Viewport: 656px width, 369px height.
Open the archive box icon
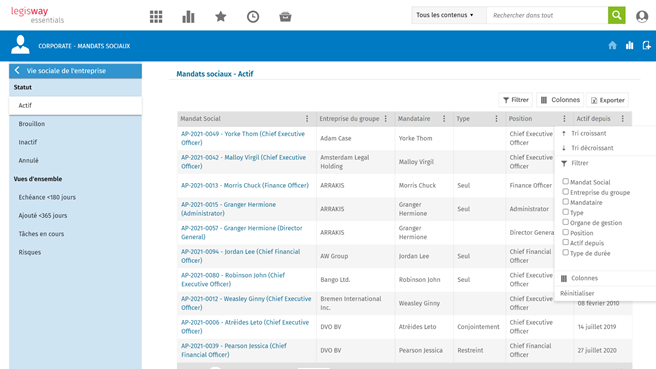tap(285, 17)
